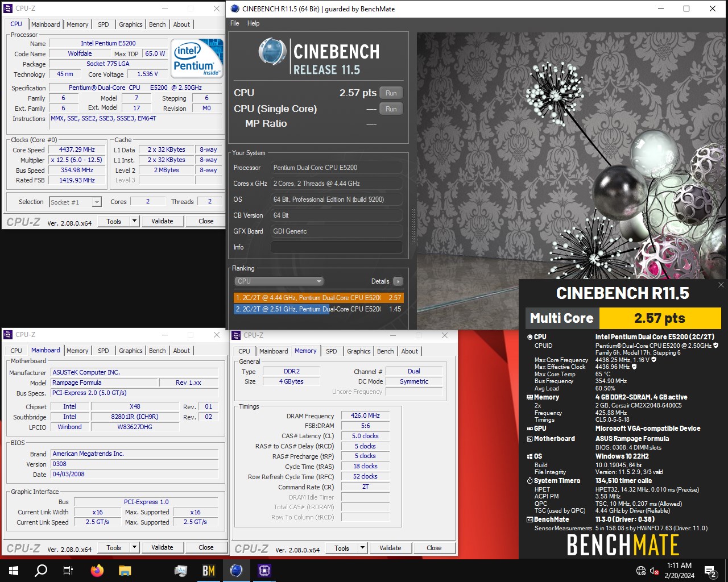Open Bench tab in top CPU-Z window
This screenshot has height=582, width=728.
point(158,24)
